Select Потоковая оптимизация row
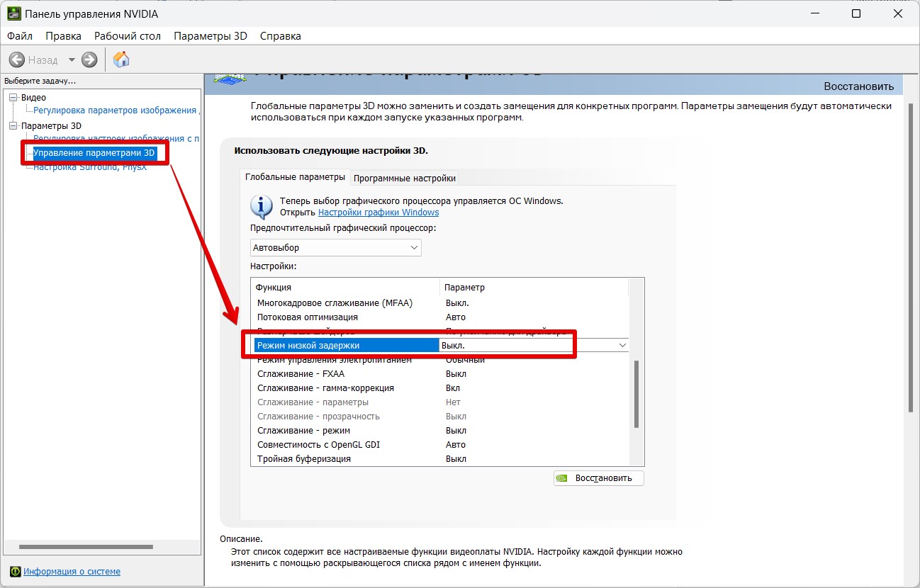This screenshot has height=588, width=920. pyautogui.click(x=440, y=317)
